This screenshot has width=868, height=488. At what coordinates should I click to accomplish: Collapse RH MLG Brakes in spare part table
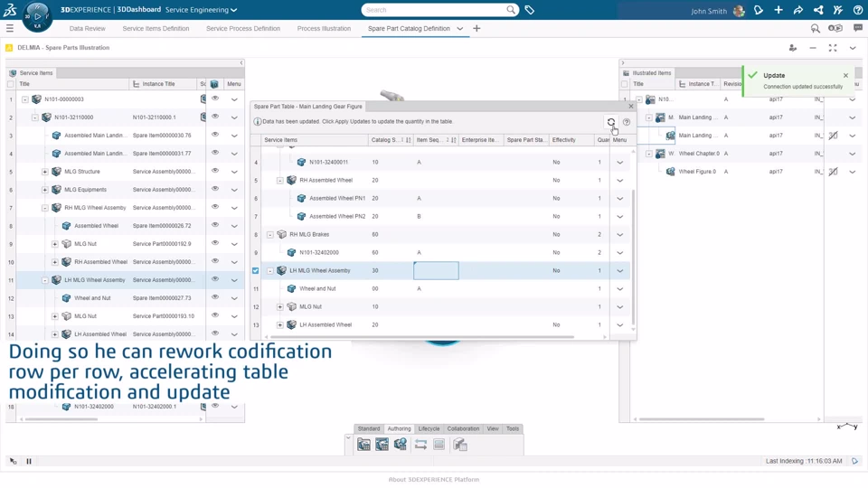point(270,235)
